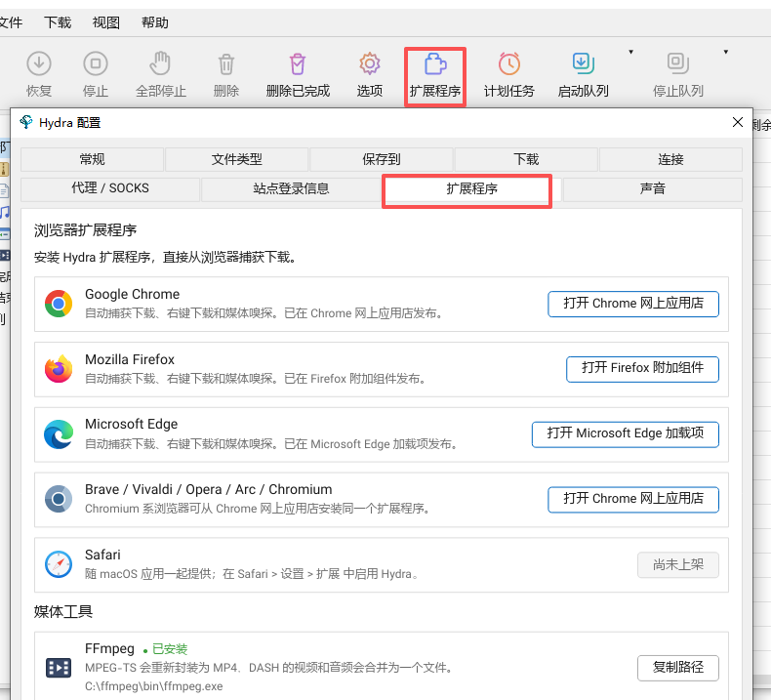Click the 全部停止 hand icon
771x700 pixels.
pyautogui.click(x=160, y=63)
